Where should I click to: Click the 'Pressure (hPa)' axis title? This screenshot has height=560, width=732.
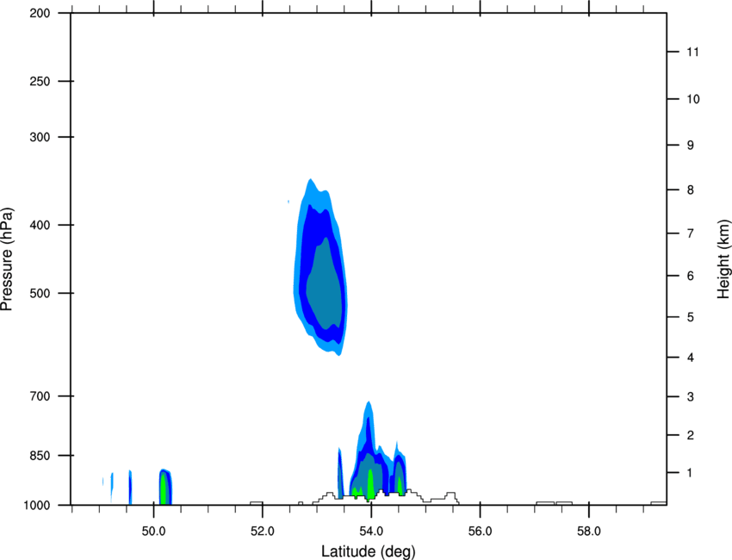tap(7, 259)
